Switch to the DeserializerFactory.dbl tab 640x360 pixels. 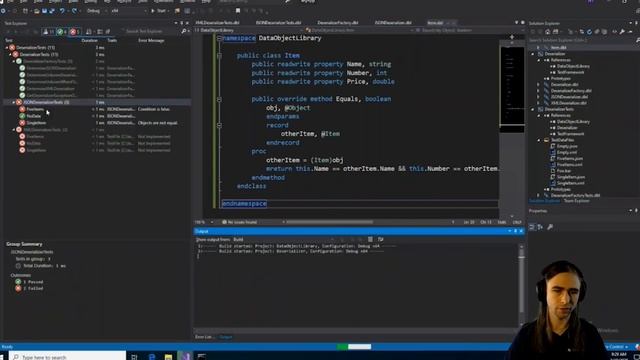pos(338,23)
